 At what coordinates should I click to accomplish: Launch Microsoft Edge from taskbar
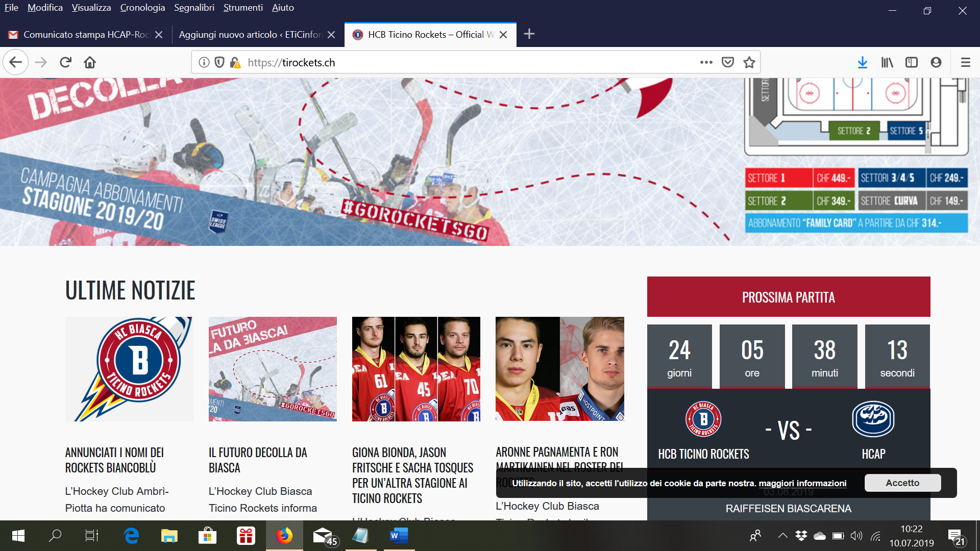click(x=131, y=536)
